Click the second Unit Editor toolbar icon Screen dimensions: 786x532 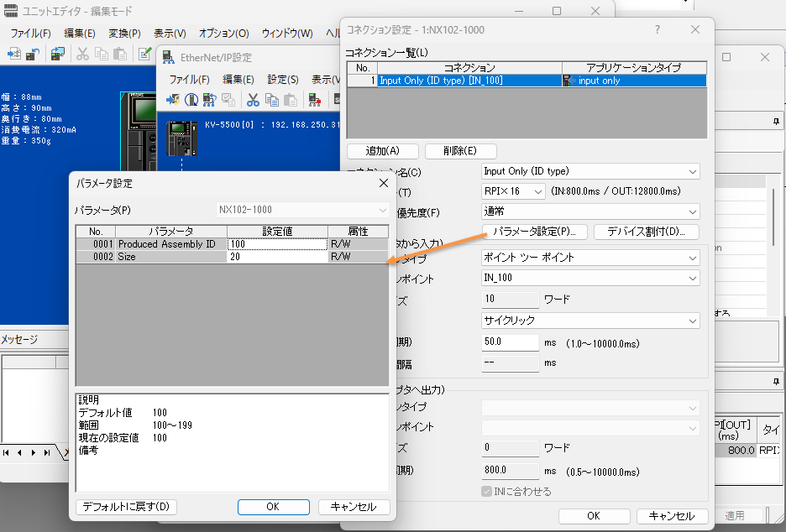click(33, 54)
